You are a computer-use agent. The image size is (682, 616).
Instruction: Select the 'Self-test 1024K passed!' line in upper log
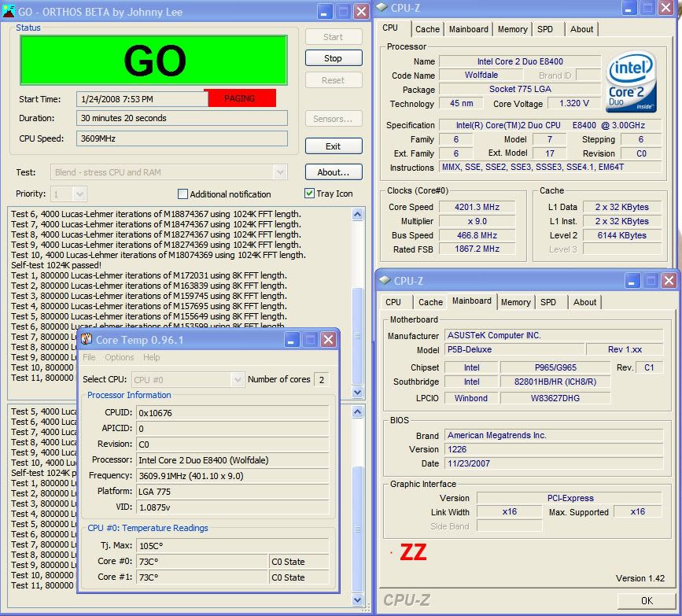tap(56, 265)
